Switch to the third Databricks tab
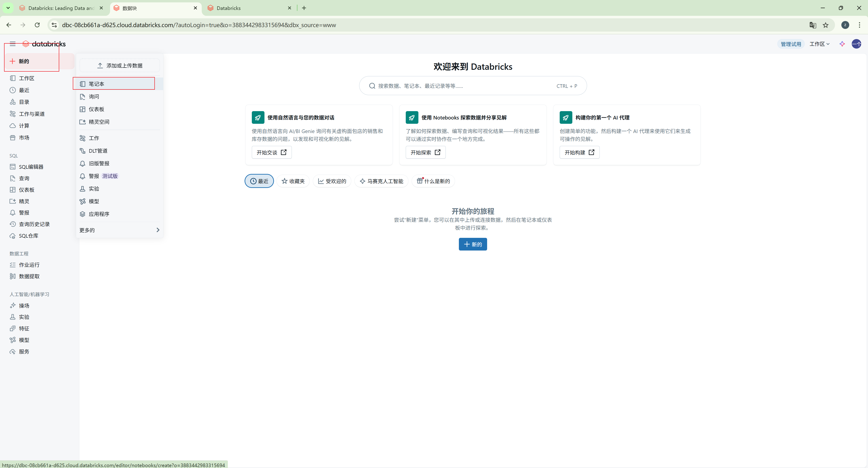Image resolution: width=868 pixels, height=468 pixels. point(249,8)
